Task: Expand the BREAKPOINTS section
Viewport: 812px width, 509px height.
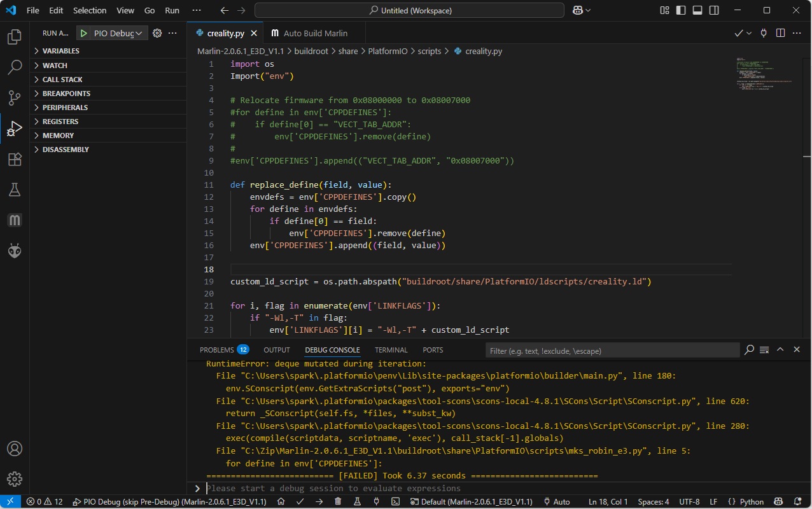Action: tap(66, 94)
